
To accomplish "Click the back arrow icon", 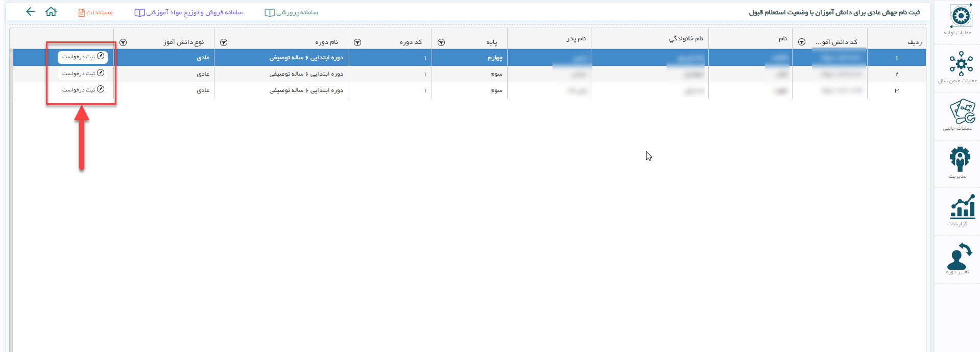I will coord(31,12).
